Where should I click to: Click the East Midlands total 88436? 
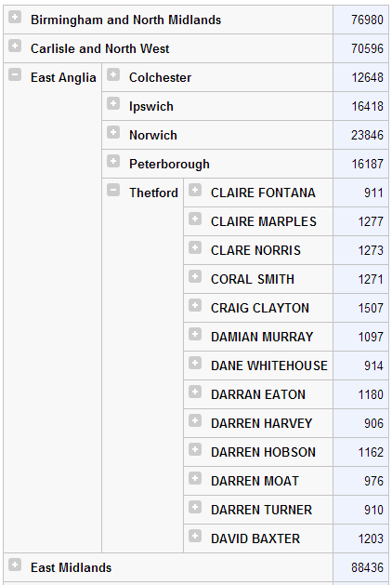(x=367, y=567)
